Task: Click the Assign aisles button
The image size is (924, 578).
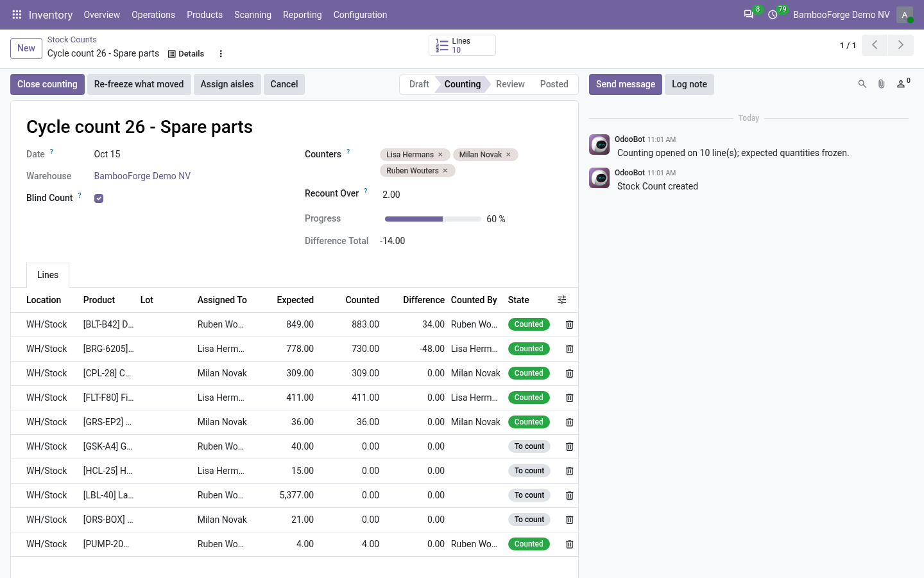Action: 227,84
